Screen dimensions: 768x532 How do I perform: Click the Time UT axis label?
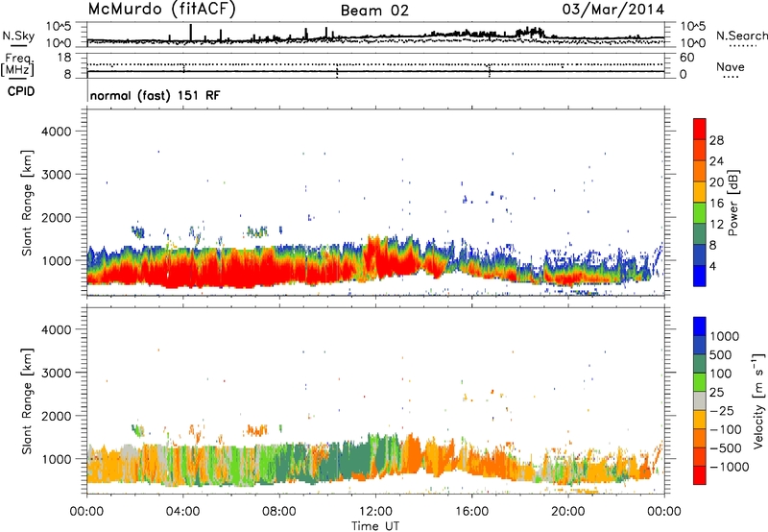point(375,526)
